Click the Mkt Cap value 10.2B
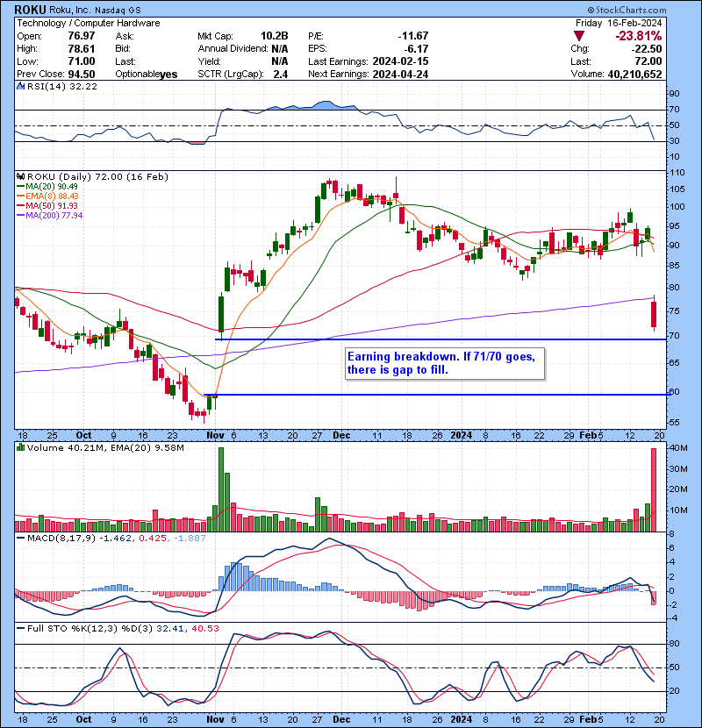702x728 pixels. point(274,36)
